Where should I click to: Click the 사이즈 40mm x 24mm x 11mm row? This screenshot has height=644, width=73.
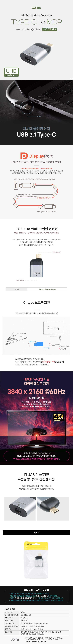click(36, 289)
